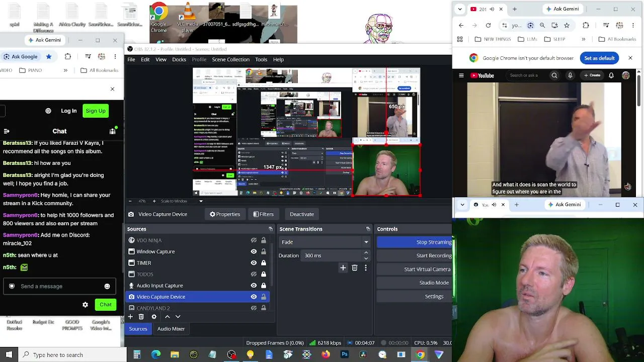
Task: Open Photoshop from the Windows taskbar
Action: pyautogui.click(x=345, y=355)
